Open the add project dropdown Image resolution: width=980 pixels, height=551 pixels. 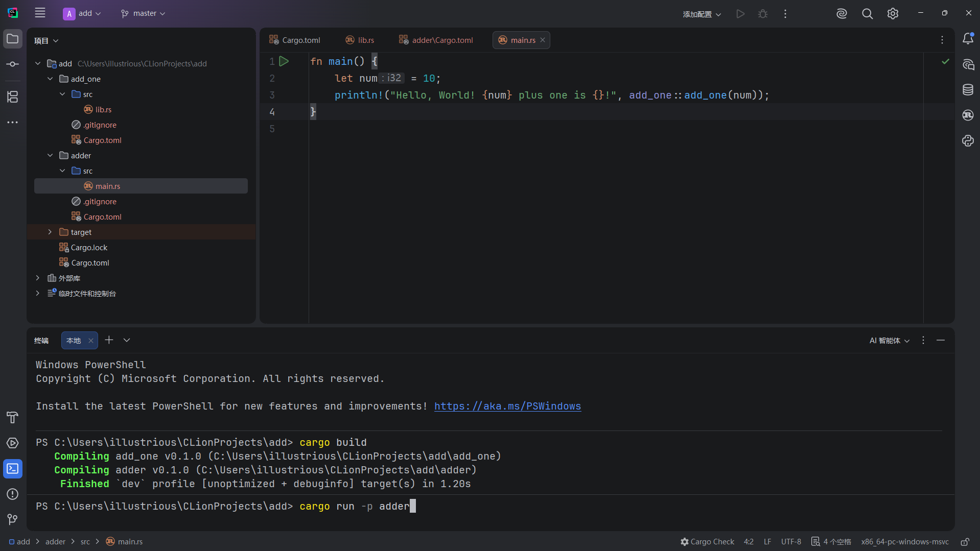pos(82,13)
